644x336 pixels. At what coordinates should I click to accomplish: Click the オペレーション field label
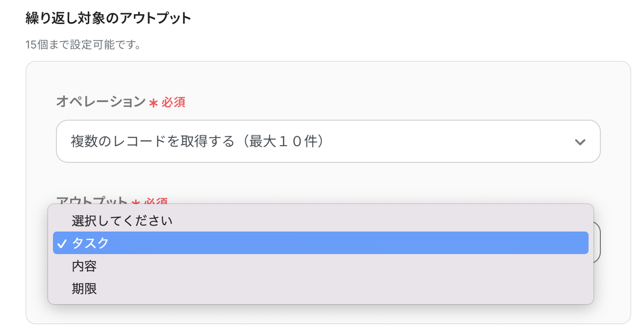101,102
